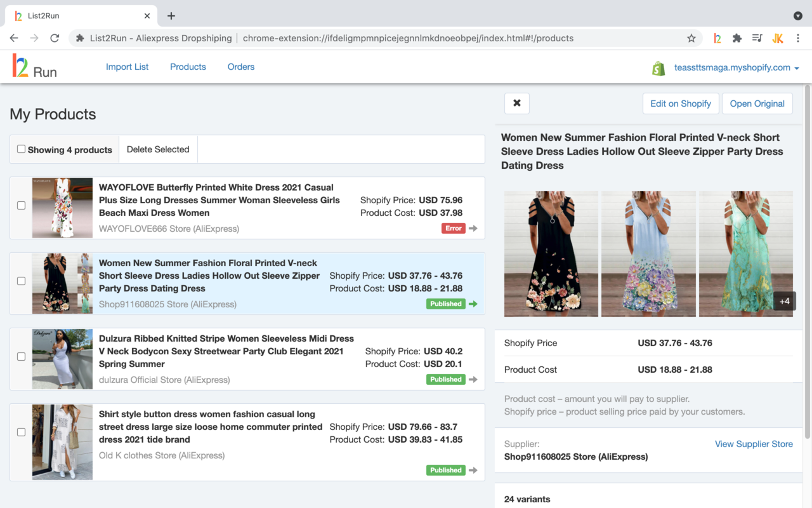Open Chrome three-dot menu
This screenshot has width=812, height=508.
click(x=797, y=38)
